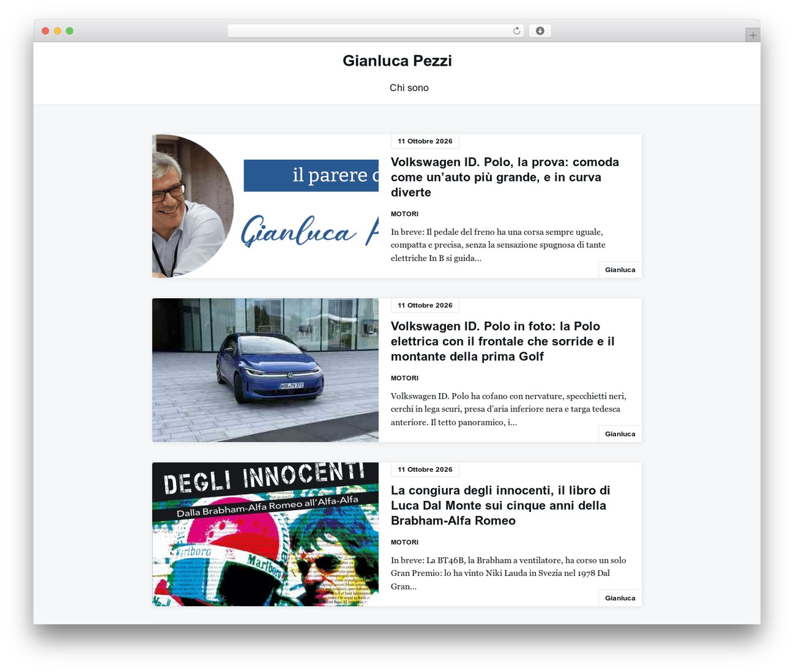The image size is (794, 672).
Task: Open the Chi sono menu item
Action: pyautogui.click(x=409, y=88)
